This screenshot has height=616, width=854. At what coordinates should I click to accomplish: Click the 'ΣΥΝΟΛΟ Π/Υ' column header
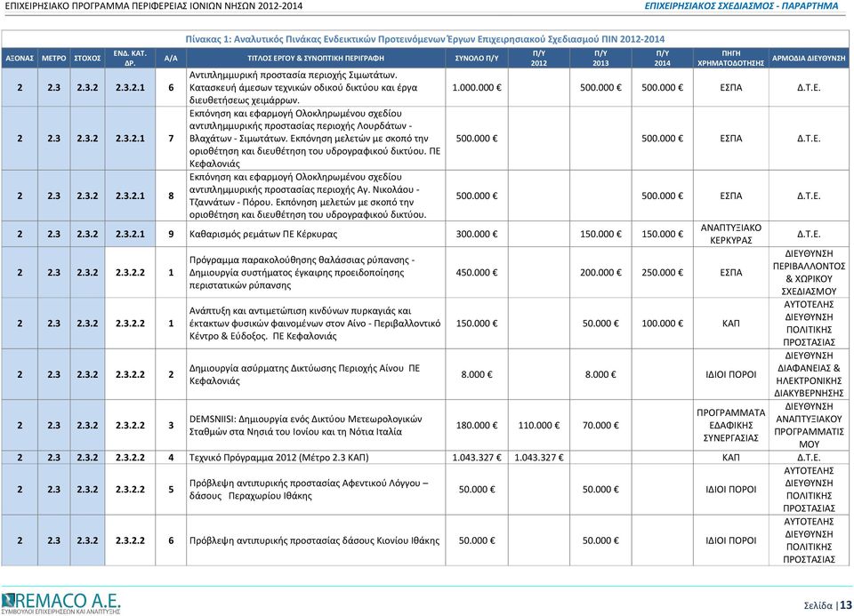click(x=477, y=59)
